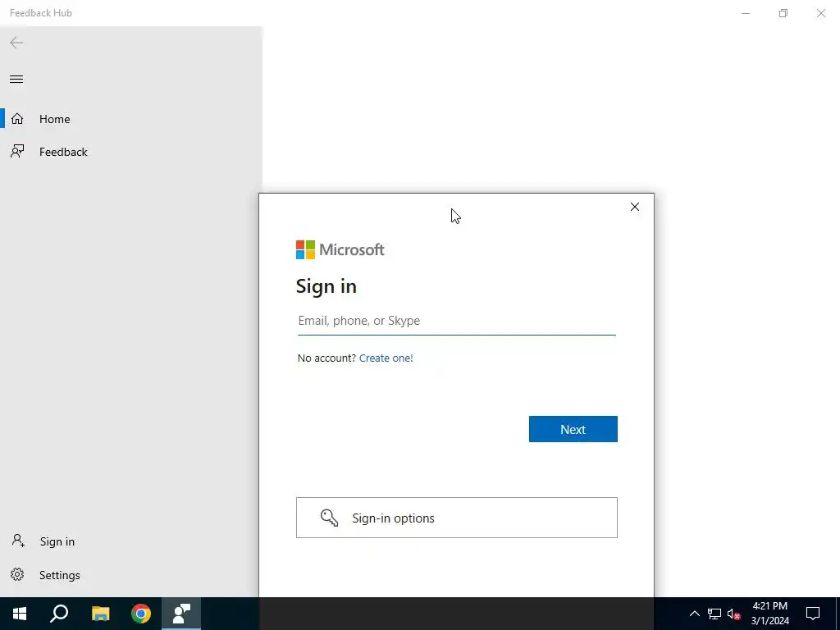840x630 pixels.
Task: Focus the Email, phone, or Skype field
Action: click(x=456, y=321)
